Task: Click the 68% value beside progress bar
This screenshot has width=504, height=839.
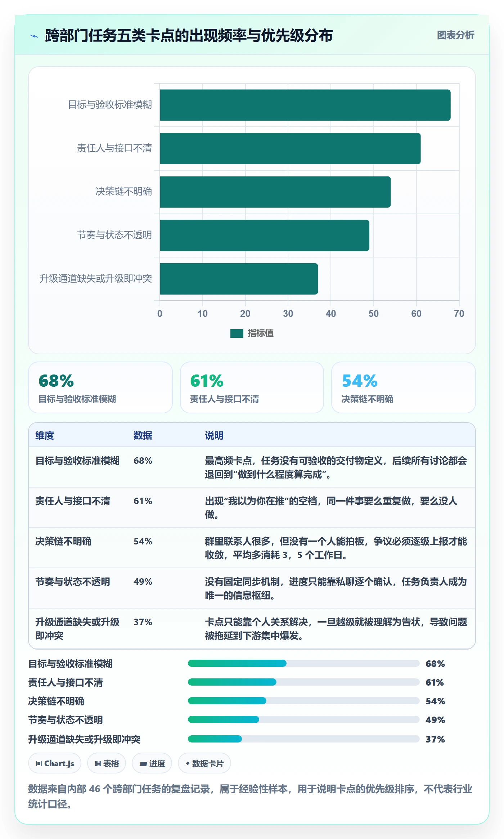Action: tap(435, 664)
